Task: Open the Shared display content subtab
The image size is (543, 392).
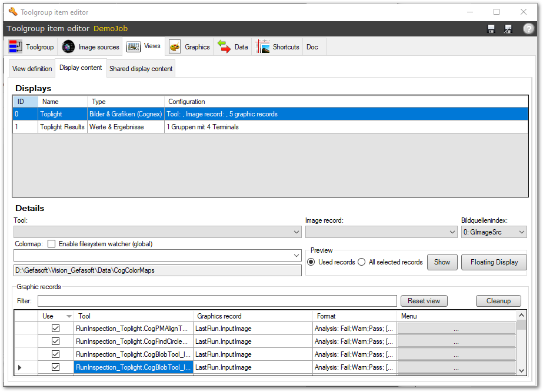Action: tap(141, 69)
